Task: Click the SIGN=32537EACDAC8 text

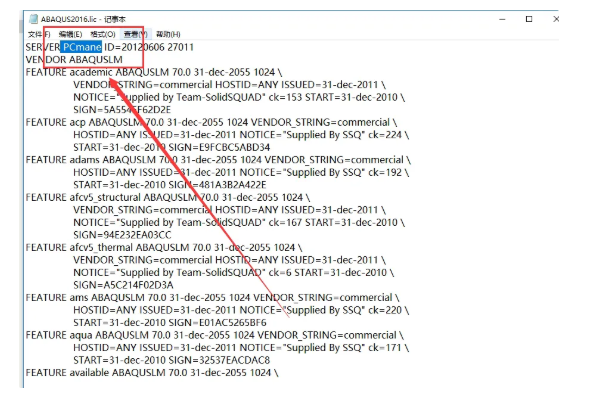Action: point(219,360)
